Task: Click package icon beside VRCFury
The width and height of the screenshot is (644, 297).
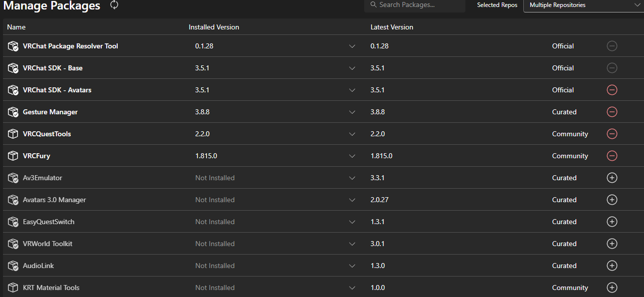Action: coord(13,156)
